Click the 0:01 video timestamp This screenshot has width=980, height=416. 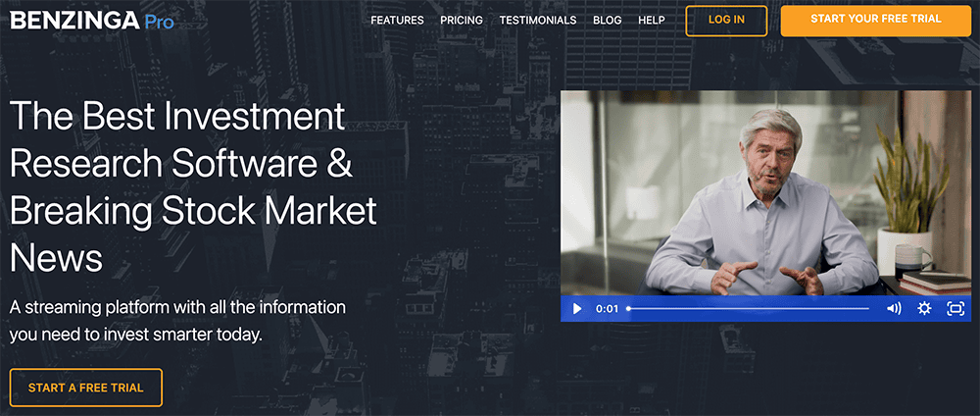point(607,308)
